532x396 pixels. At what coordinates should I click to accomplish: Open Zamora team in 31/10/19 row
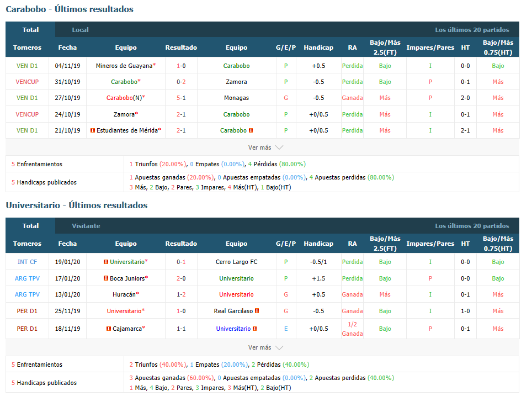pos(237,82)
